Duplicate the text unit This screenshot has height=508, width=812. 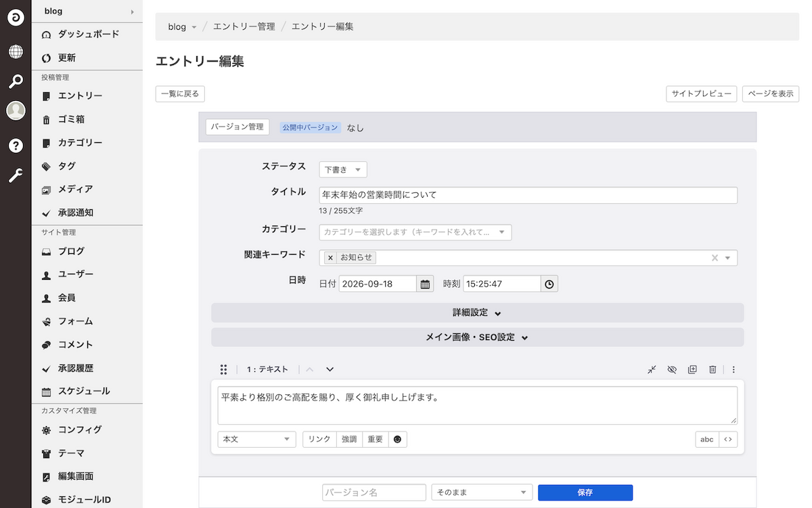click(692, 369)
